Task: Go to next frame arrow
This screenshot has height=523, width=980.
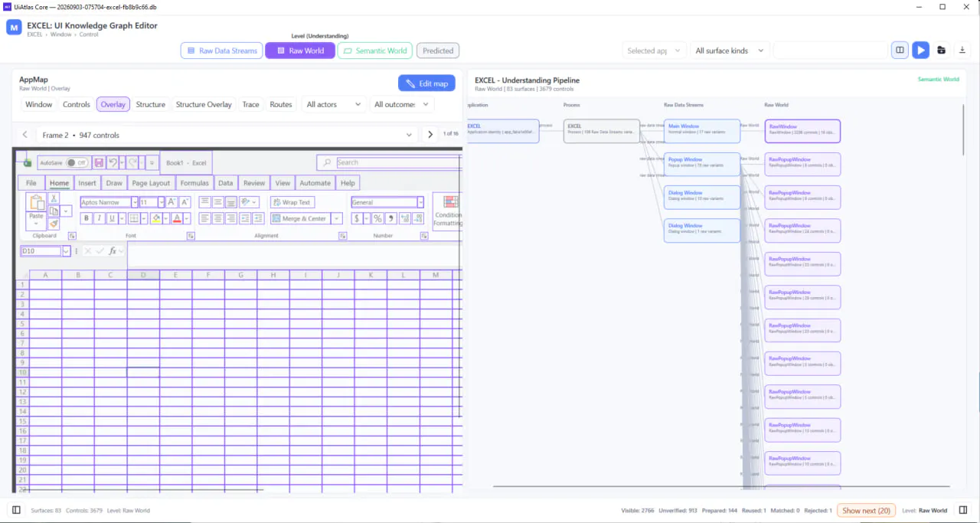Action: [x=430, y=135]
